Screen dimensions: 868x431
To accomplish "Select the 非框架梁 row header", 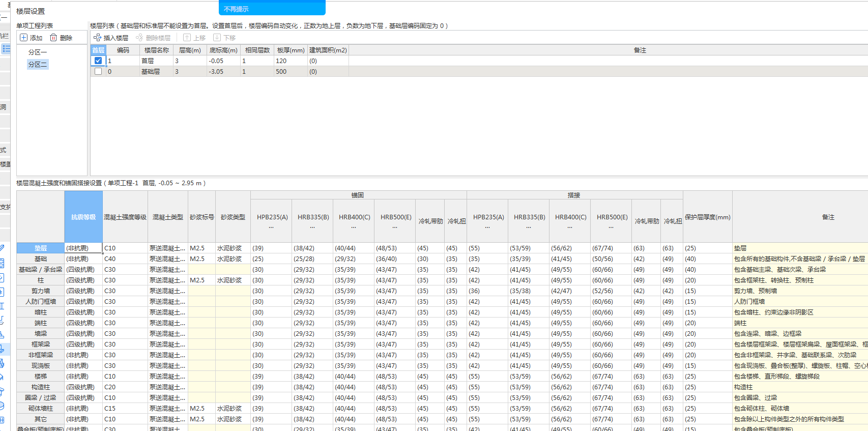I will pos(41,355).
